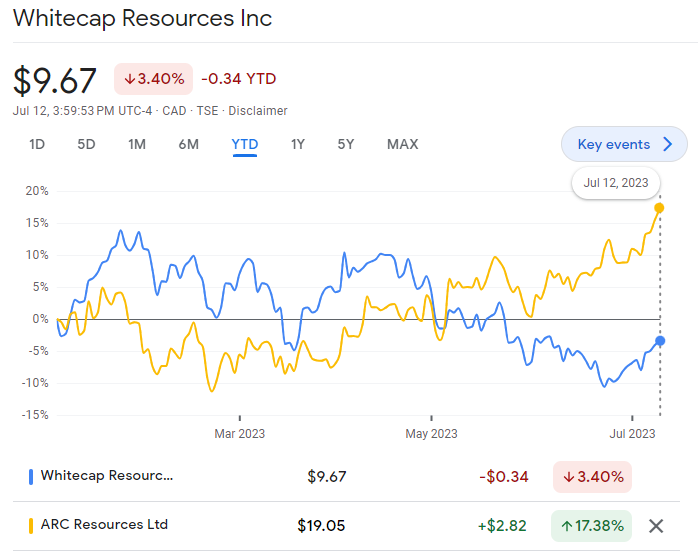The width and height of the screenshot is (698, 556).
Task: Click the TSE exchange label
Action: click(x=207, y=111)
